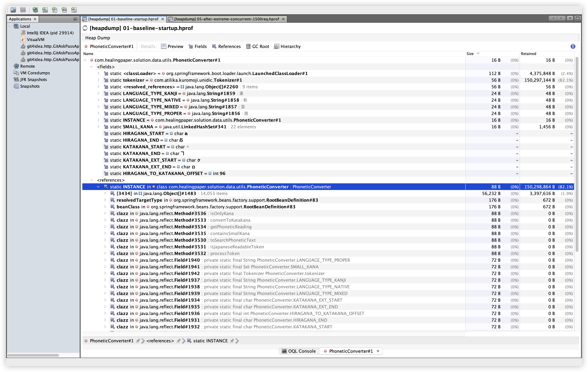Collapse the <fields> tree node
Screen dimensions: 588x372
coord(91,66)
